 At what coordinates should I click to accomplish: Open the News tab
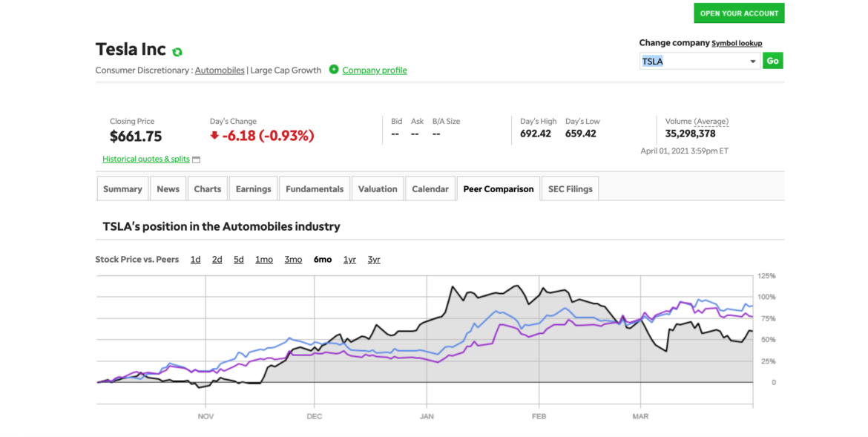click(168, 188)
